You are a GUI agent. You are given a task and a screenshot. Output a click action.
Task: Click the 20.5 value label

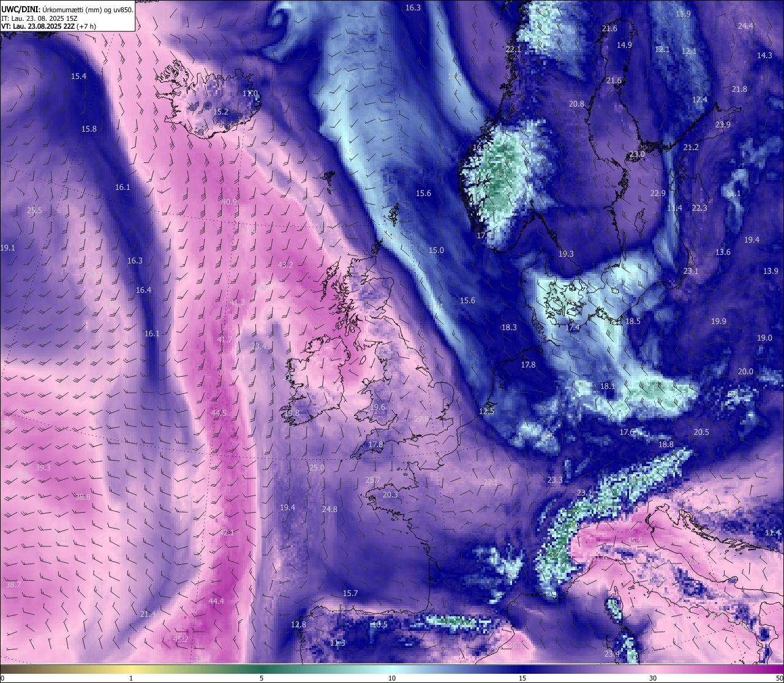pos(701,432)
